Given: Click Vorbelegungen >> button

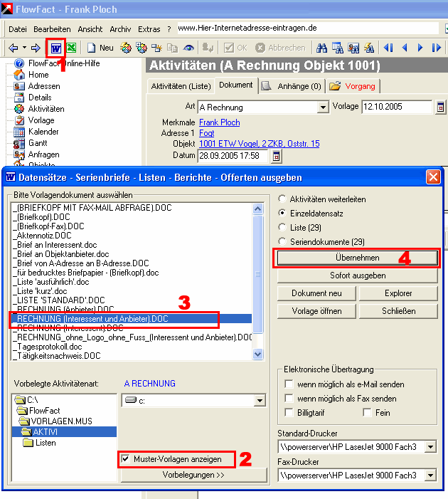Looking at the screenshot, I should click(193, 475).
